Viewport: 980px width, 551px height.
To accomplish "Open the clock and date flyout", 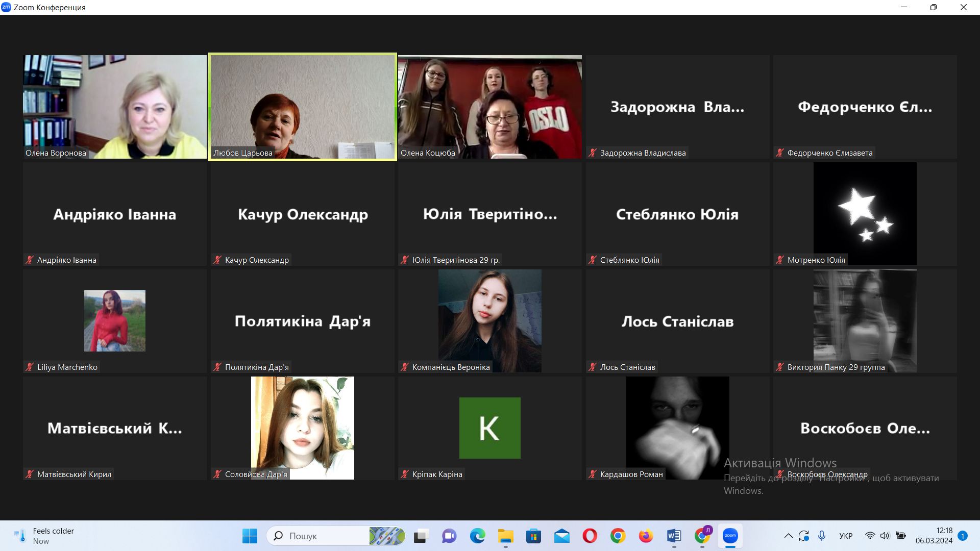I will point(934,536).
